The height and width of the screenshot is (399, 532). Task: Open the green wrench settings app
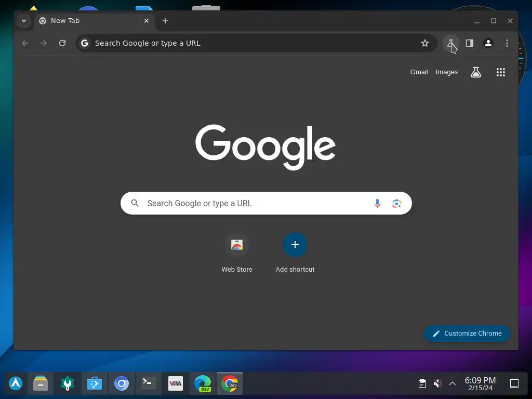(x=67, y=384)
